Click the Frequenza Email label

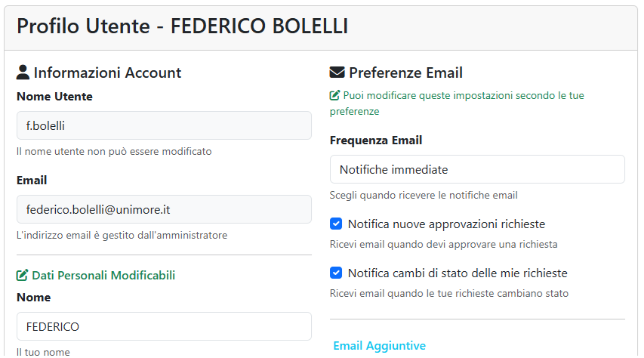[376, 140]
